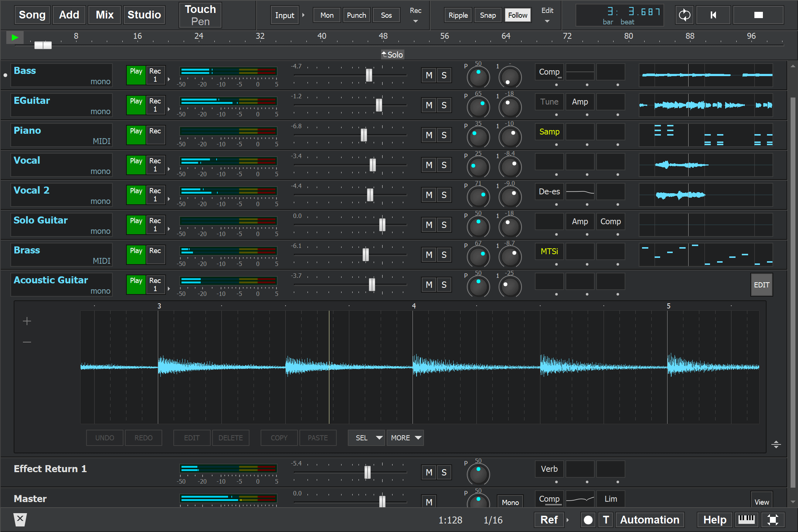Open the Rec dropdown arrow in the top bar

click(415, 21)
